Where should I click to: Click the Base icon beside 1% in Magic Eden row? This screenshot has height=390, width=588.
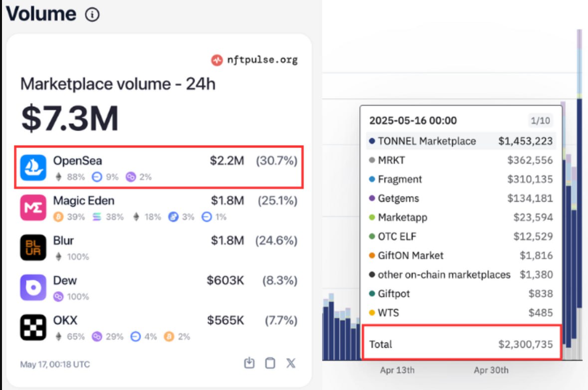pos(206,217)
